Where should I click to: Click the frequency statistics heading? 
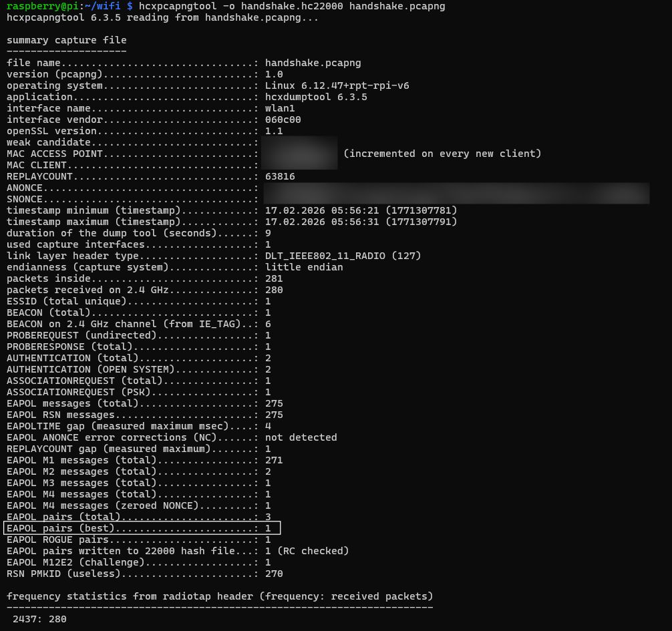(x=220, y=596)
